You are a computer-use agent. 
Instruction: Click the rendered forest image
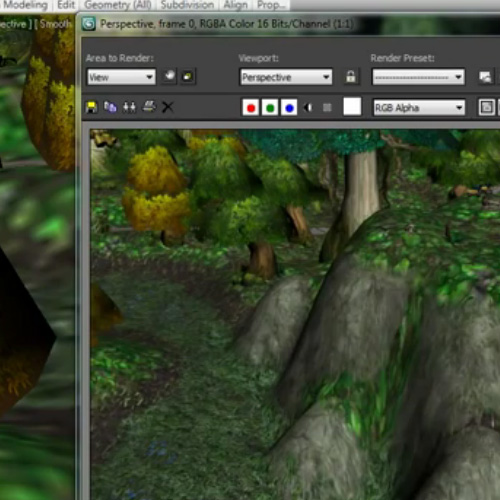click(295, 313)
